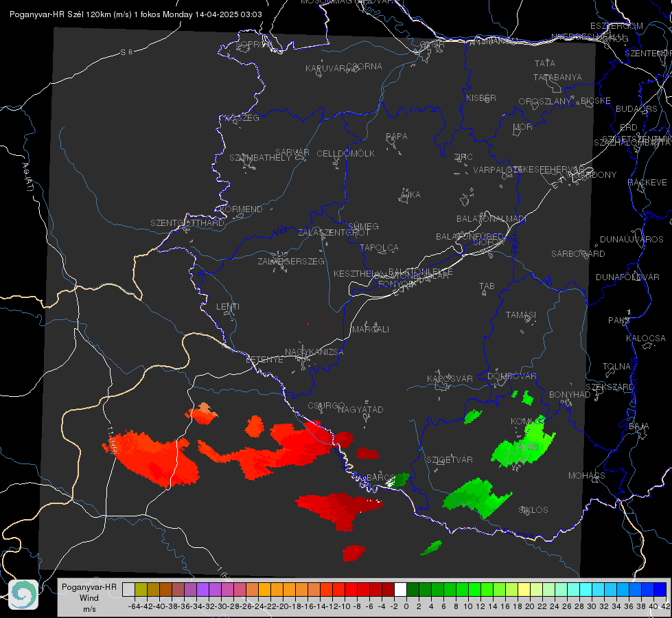Click the MOHÁCS town label
This screenshot has width=672, height=618.
coord(586,476)
